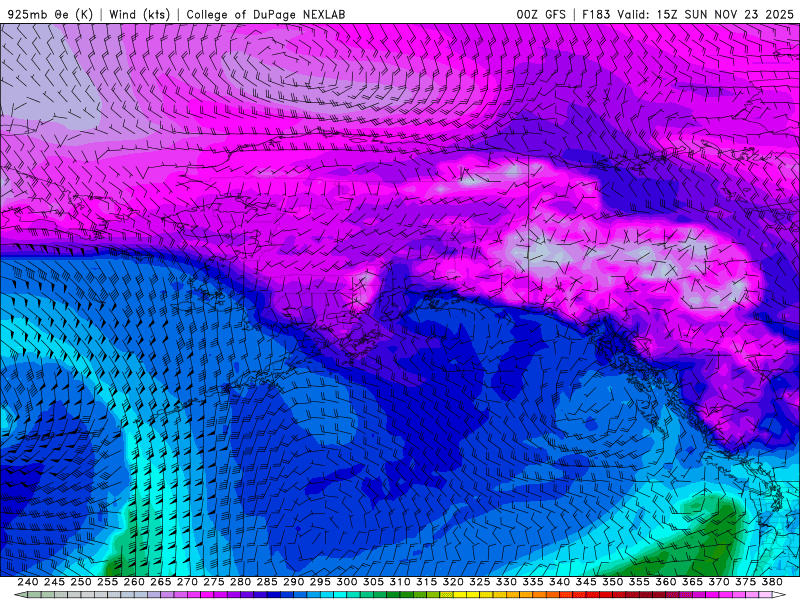Select the "F183 Valid: 15Z SUN NOV 23 2025" text
The height and width of the screenshot is (600, 800).
click(x=688, y=14)
